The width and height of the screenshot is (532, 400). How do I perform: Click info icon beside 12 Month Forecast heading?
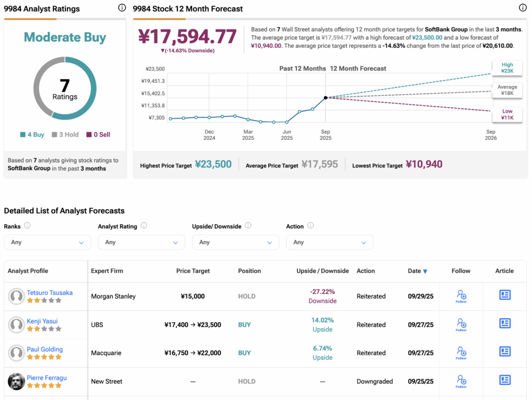[523, 8]
